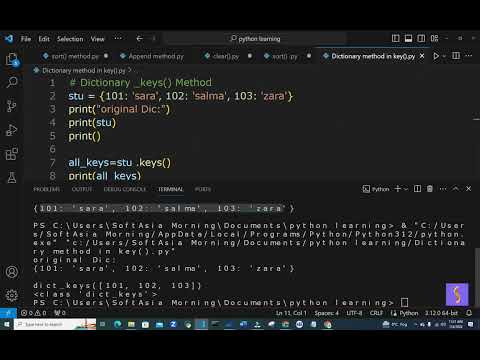Viewport: 480px width, 360px height.
Task: Open Source Control view
Action: 12,106
